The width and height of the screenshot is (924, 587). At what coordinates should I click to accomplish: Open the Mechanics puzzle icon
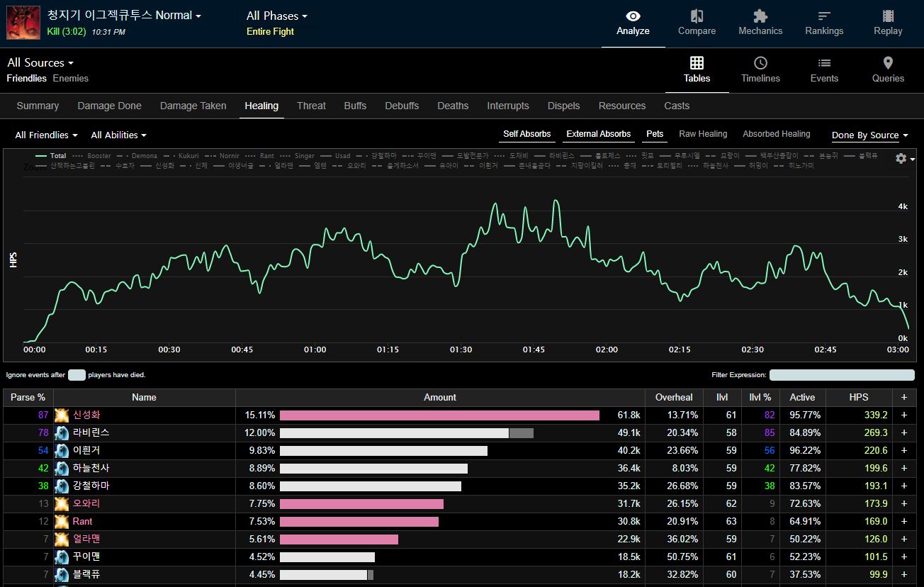pos(760,16)
